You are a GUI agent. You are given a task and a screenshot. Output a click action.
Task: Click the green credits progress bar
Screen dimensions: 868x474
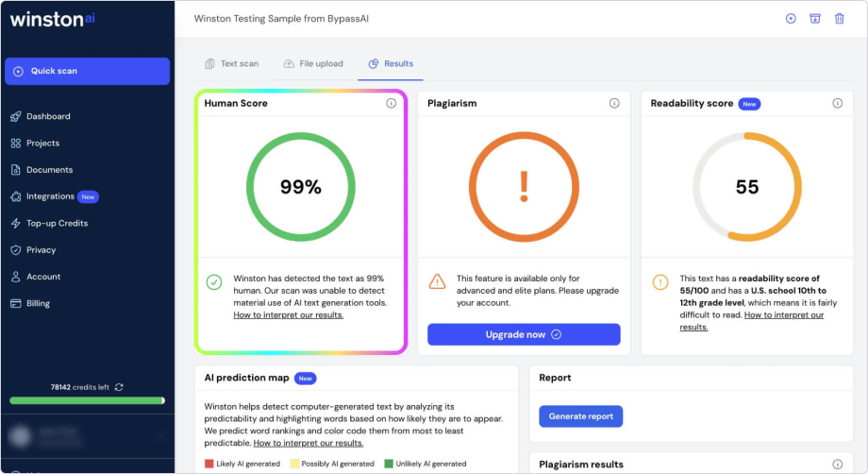pos(87,400)
